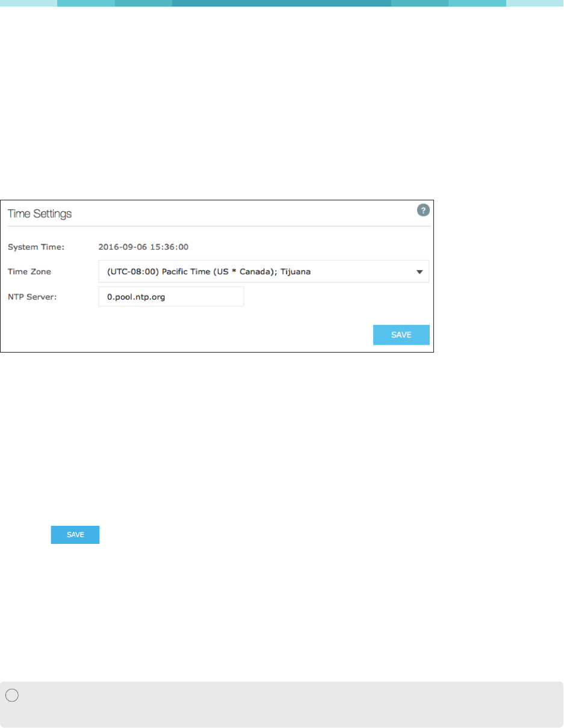Open the help question mark icon
The height and width of the screenshot is (728, 564).
click(x=423, y=210)
